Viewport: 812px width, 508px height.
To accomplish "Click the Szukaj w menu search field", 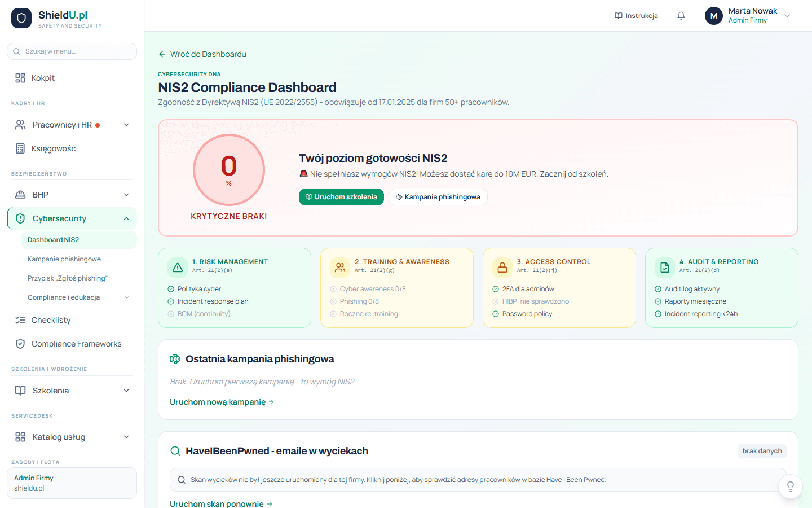I will [x=72, y=51].
